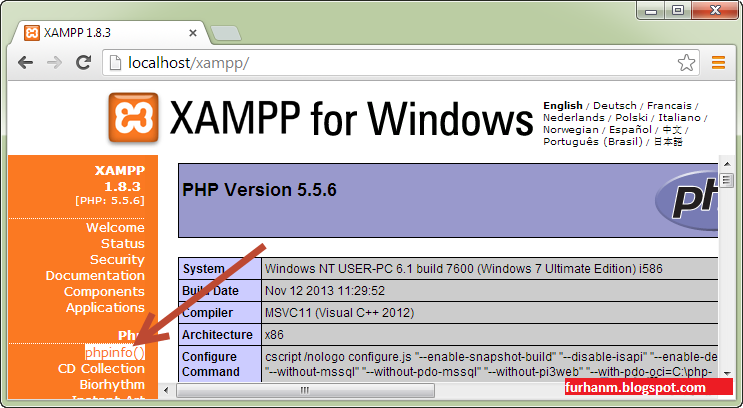Open the Welcome page in sidebar

pos(115,227)
